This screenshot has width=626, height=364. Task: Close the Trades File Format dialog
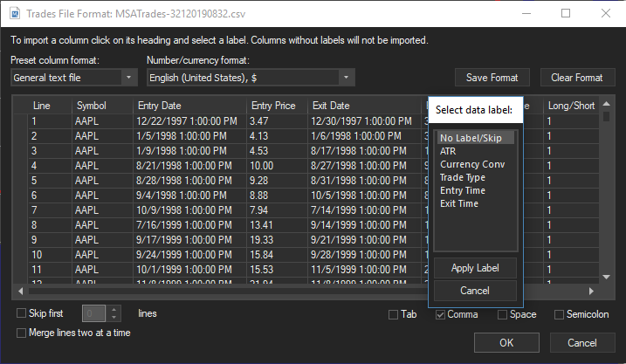pyautogui.click(x=606, y=14)
